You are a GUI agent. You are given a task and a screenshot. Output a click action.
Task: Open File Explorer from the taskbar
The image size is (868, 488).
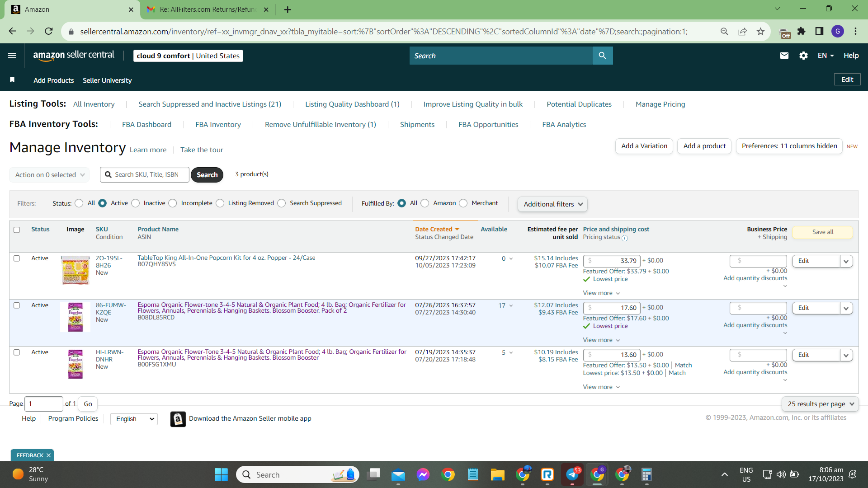click(x=498, y=474)
